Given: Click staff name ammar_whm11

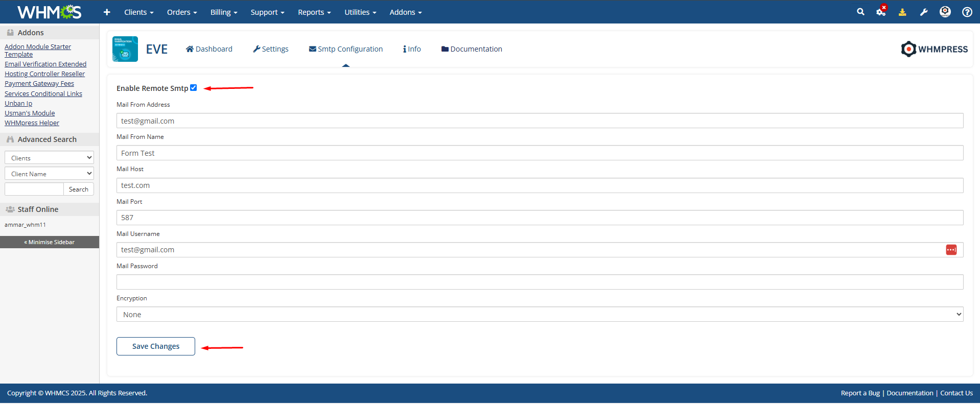Looking at the screenshot, I should pos(26,225).
